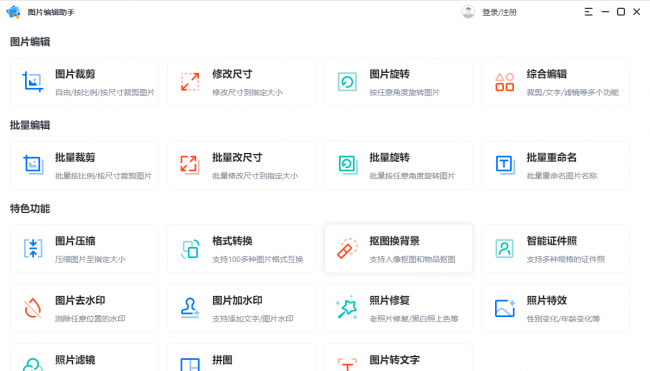Image resolution: width=650 pixels, height=371 pixels.
Task: Click the user avatar icon
Action: pyautogui.click(x=468, y=12)
